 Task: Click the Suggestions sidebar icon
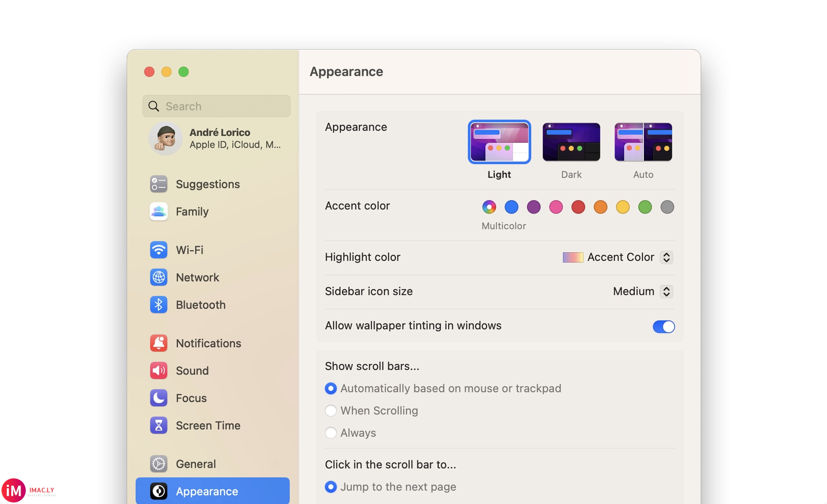[158, 184]
